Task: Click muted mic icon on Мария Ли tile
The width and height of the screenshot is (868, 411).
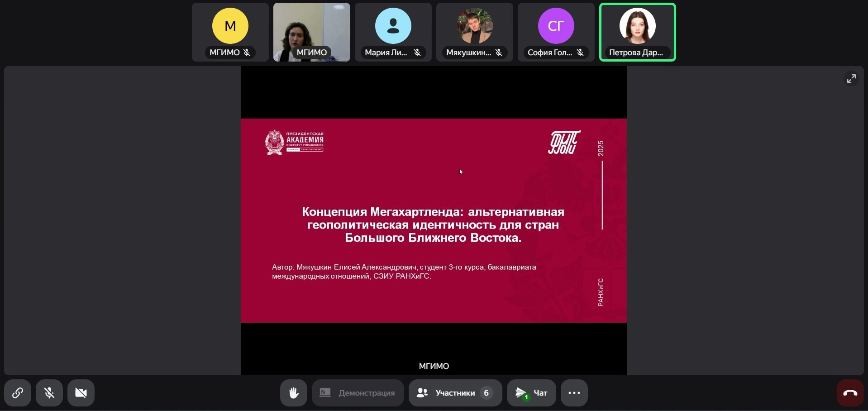Action: (x=417, y=53)
